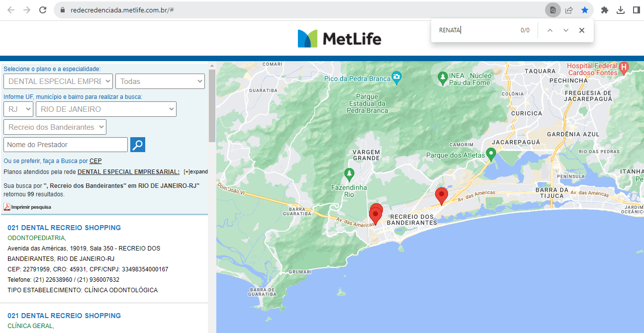Click Parque Estadual da Pedra Branca label
644x333 pixels.
pyautogui.click(x=367, y=103)
